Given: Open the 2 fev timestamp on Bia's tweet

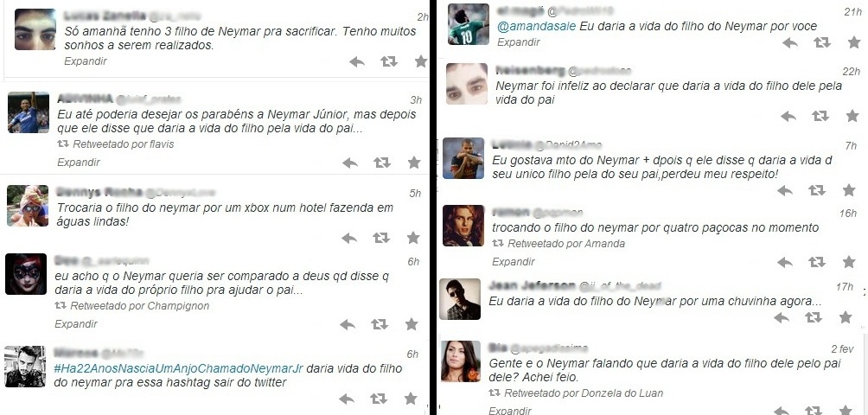Looking at the screenshot, I should (843, 349).
